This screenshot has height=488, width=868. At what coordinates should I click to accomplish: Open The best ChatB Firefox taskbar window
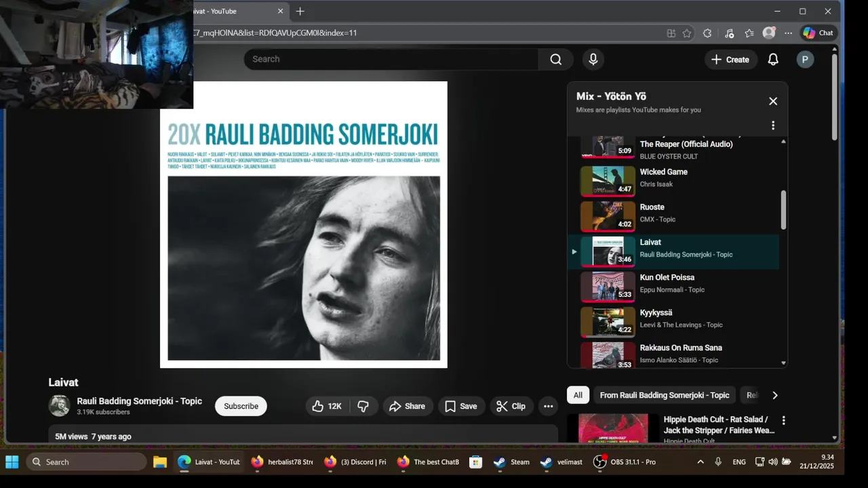428,462
